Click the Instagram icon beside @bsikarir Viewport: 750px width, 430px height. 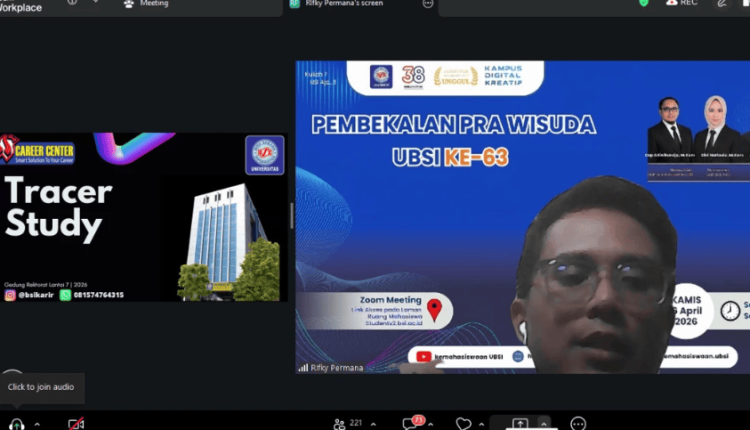point(10,295)
